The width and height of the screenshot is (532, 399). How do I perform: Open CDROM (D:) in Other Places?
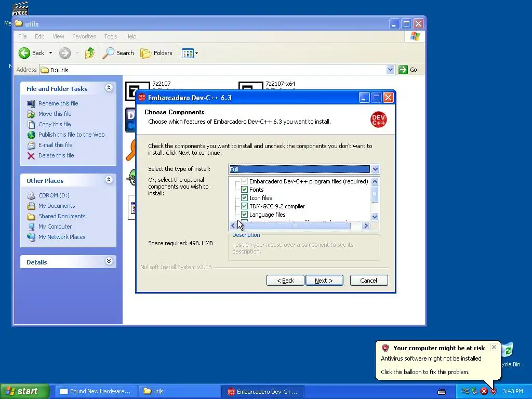[54, 195]
